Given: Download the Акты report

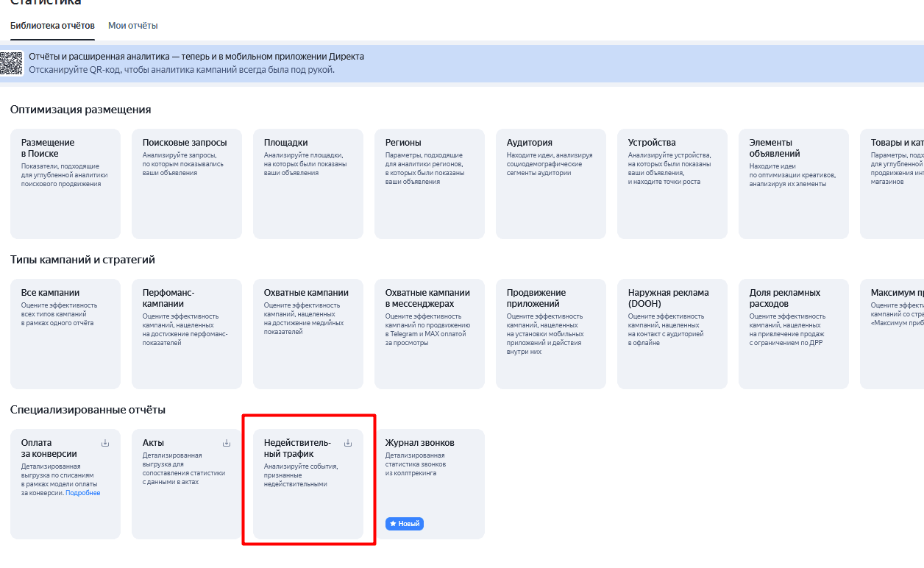Looking at the screenshot, I should coord(227,443).
